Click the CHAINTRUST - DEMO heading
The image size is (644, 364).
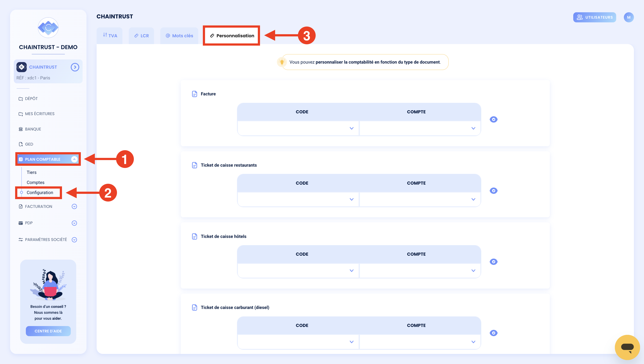click(48, 47)
